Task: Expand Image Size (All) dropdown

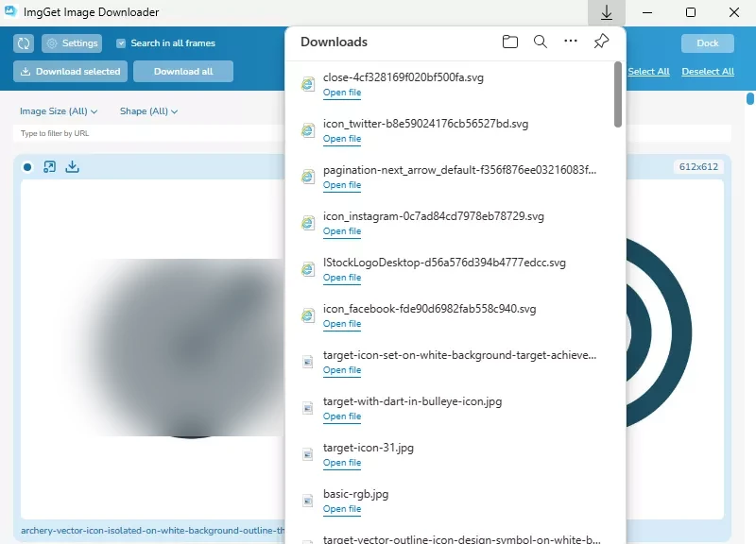Action: 59,111
